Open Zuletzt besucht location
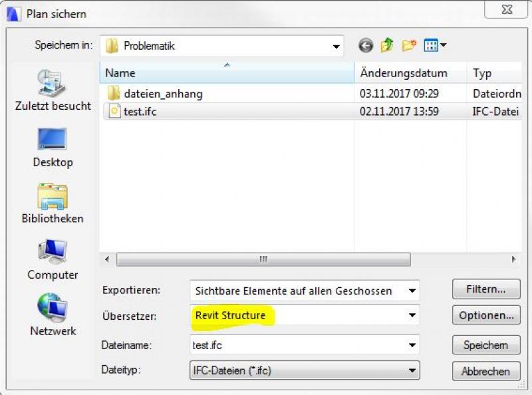Screen dimensions: 532x395 click(53, 90)
